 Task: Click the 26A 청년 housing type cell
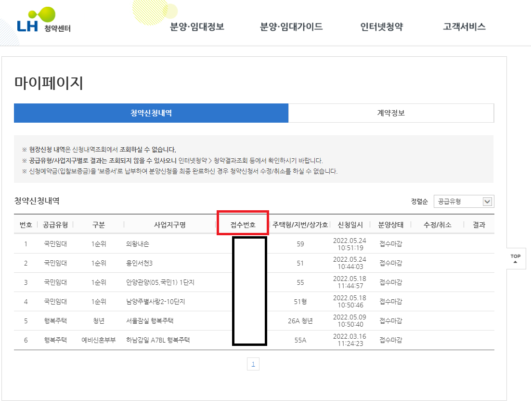tap(300, 321)
